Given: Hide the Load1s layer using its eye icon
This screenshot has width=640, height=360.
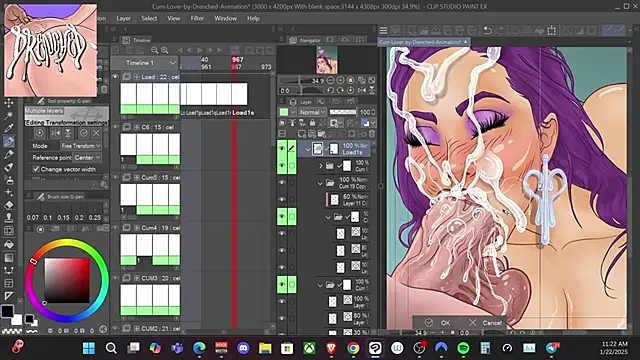Looking at the screenshot, I should 282,149.
